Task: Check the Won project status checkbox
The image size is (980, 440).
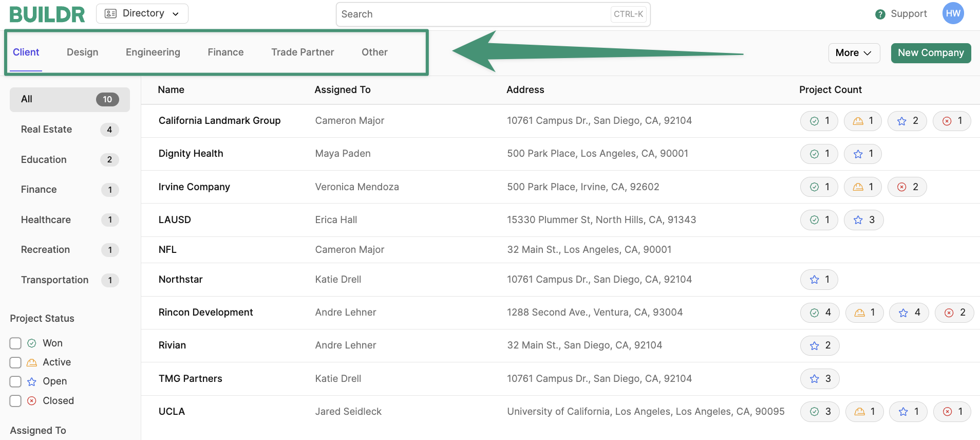Action: pyautogui.click(x=15, y=343)
